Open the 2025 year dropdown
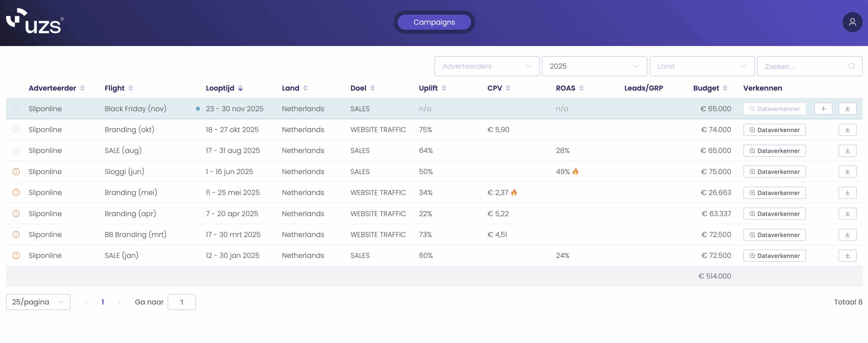 pyautogui.click(x=594, y=66)
